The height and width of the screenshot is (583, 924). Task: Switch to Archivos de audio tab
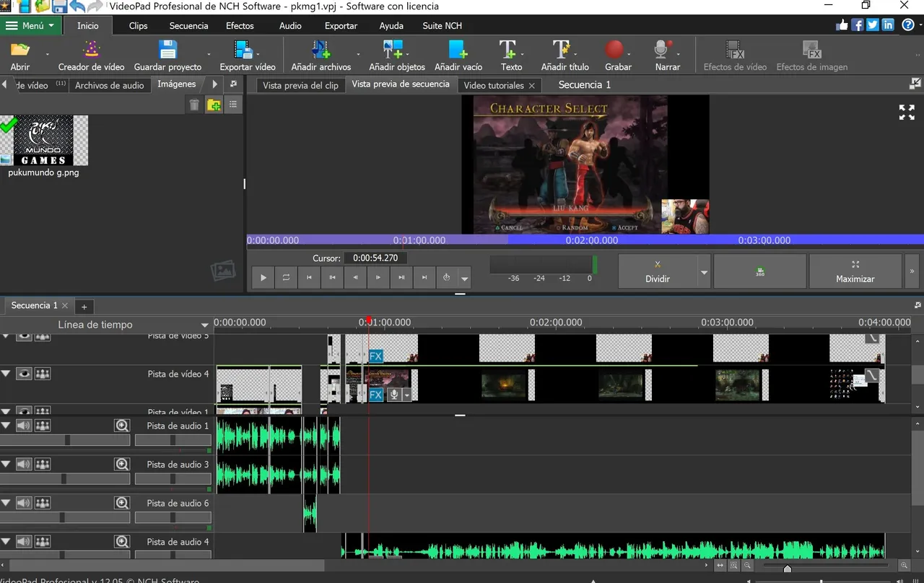(x=110, y=85)
